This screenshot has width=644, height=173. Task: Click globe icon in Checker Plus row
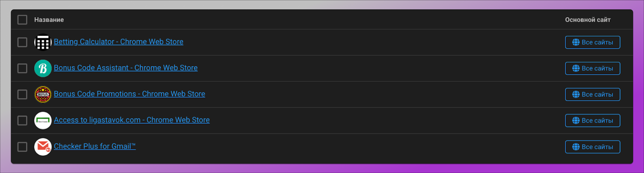pyautogui.click(x=576, y=147)
